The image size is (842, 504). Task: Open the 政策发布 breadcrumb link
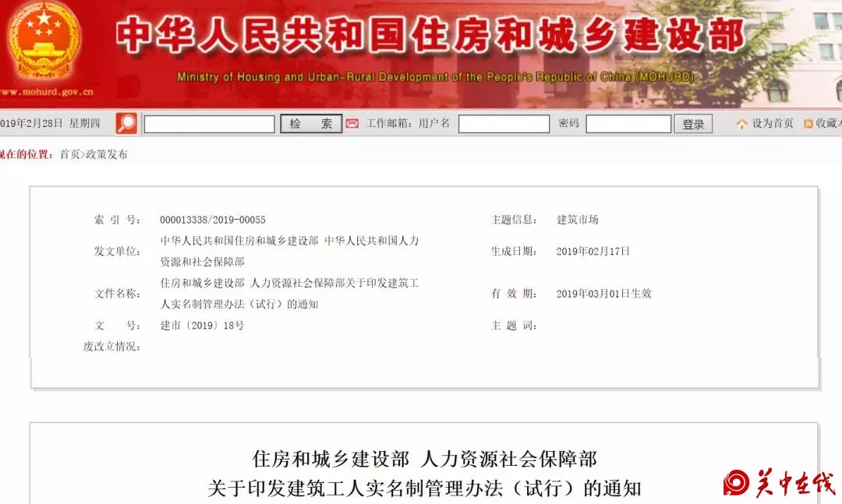(x=106, y=154)
